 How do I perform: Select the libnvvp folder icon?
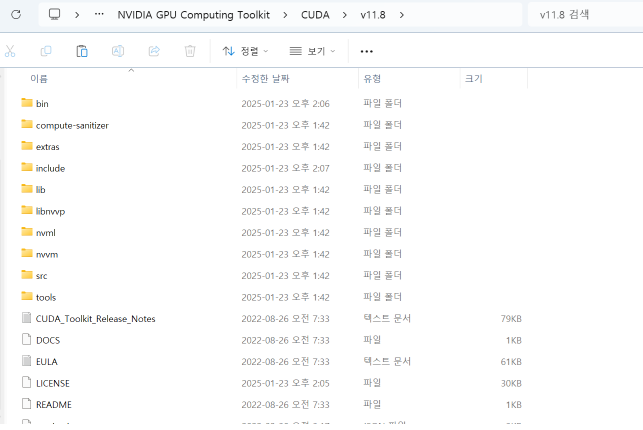[x=27, y=210]
